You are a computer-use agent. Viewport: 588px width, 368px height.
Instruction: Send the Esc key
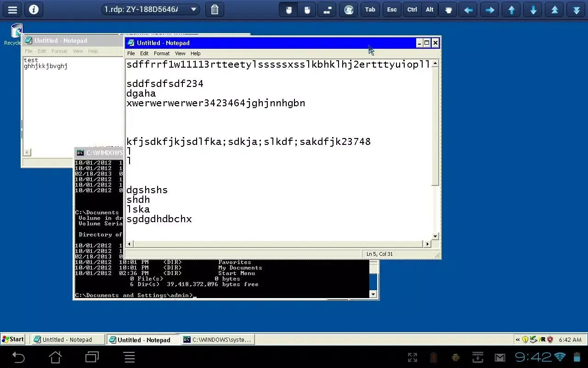[392, 10]
